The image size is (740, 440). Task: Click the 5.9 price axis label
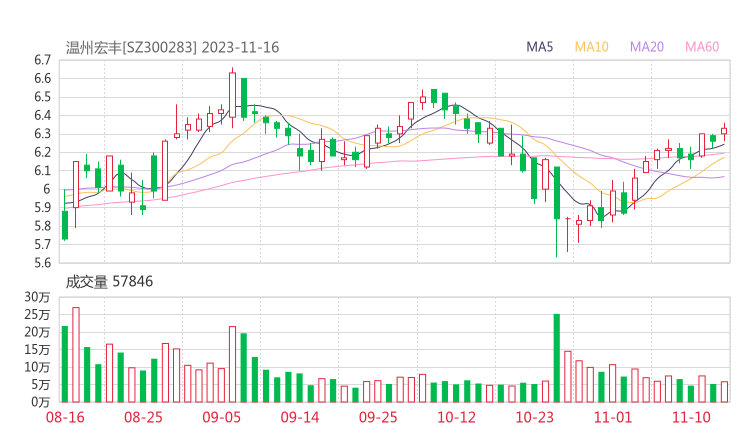pyautogui.click(x=42, y=207)
